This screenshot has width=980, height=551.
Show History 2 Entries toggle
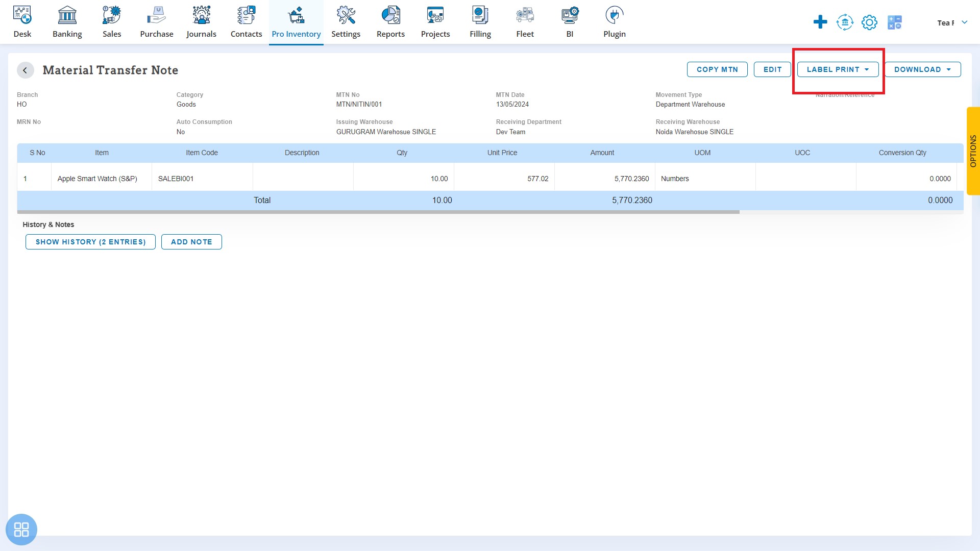(x=90, y=241)
